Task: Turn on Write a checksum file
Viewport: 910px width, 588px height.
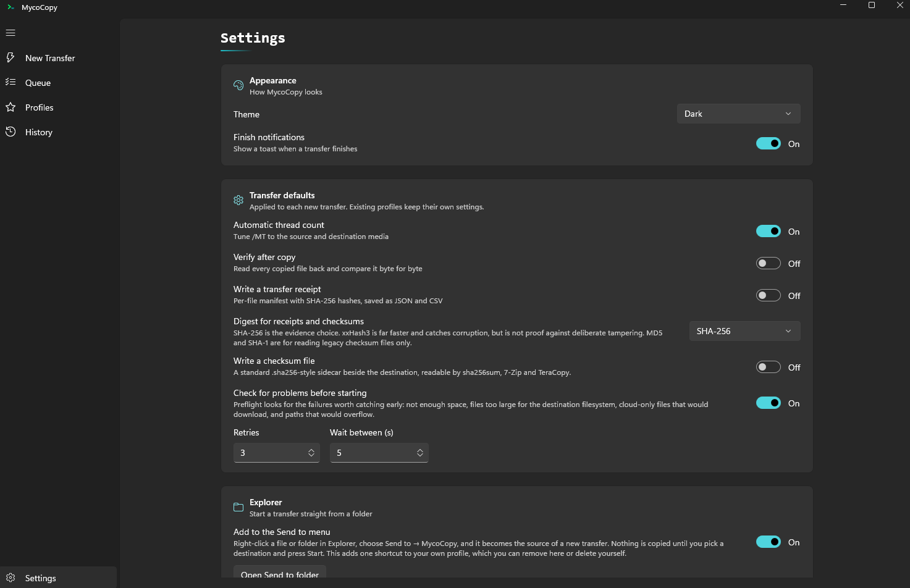Action: point(769,367)
